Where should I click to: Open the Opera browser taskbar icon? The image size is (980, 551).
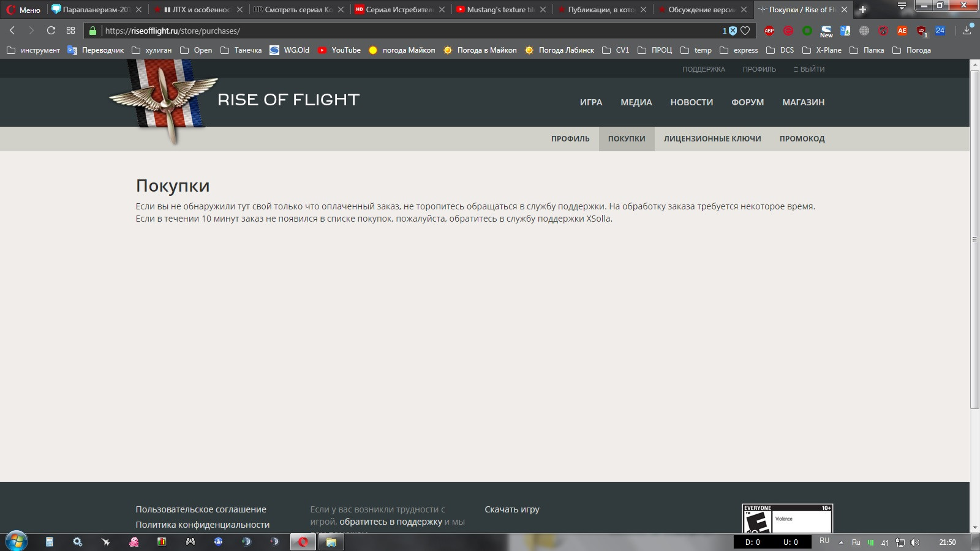pyautogui.click(x=303, y=542)
